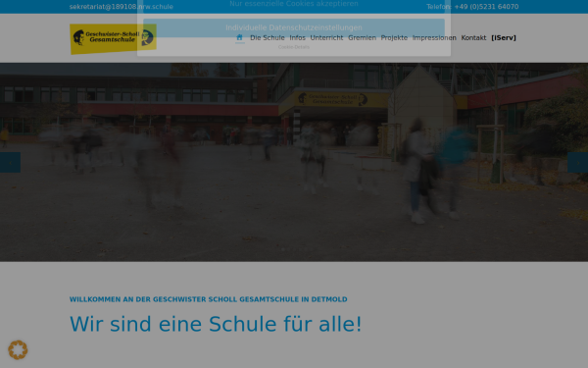This screenshot has width=588, height=368.
Task: Open Individuelle Datenschutzeinstellungen
Action: pos(294,27)
